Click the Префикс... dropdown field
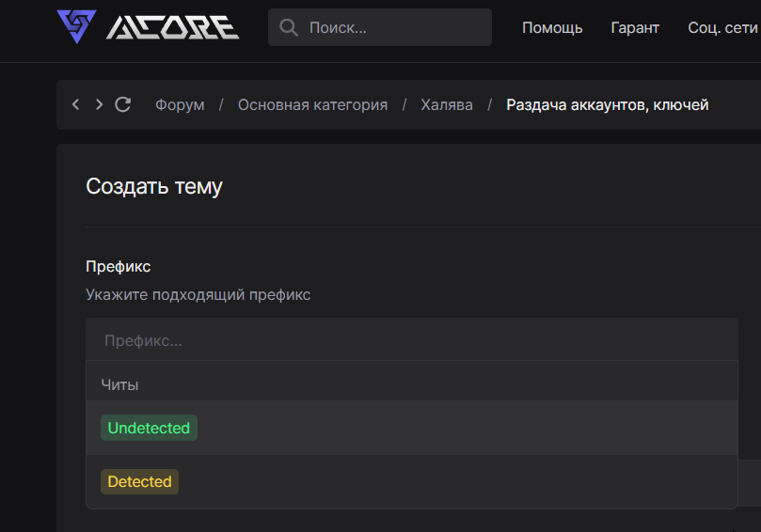The width and height of the screenshot is (761, 532). pyautogui.click(x=411, y=340)
